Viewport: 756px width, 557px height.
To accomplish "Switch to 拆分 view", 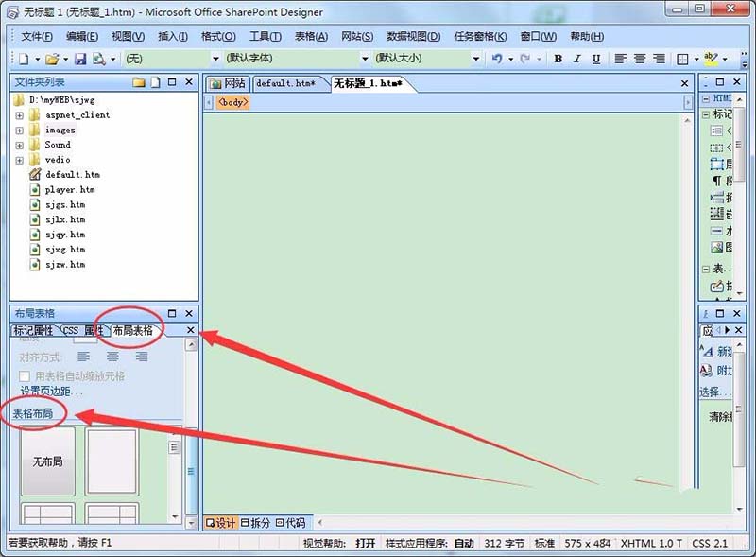I will coord(255,523).
